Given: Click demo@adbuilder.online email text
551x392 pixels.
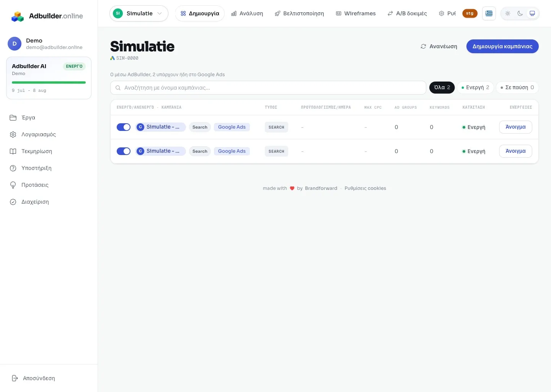Looking at the screenshot, I should 54,47.
